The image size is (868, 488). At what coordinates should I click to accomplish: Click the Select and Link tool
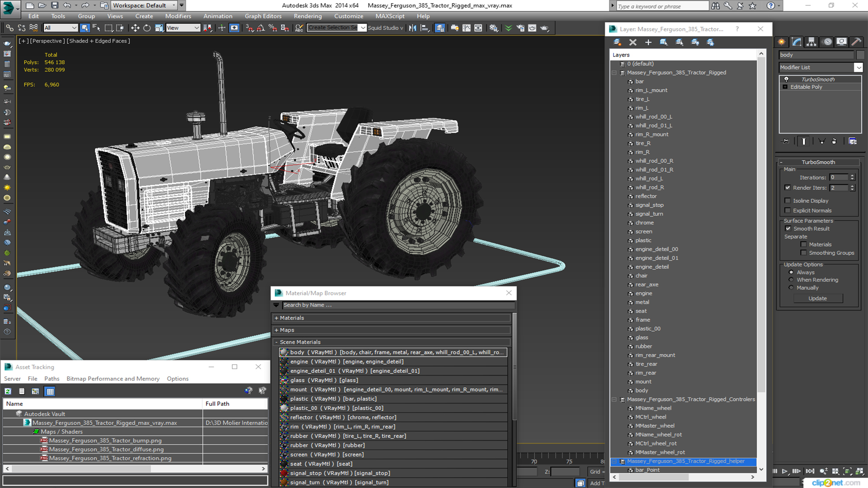(x=9, y=28)
